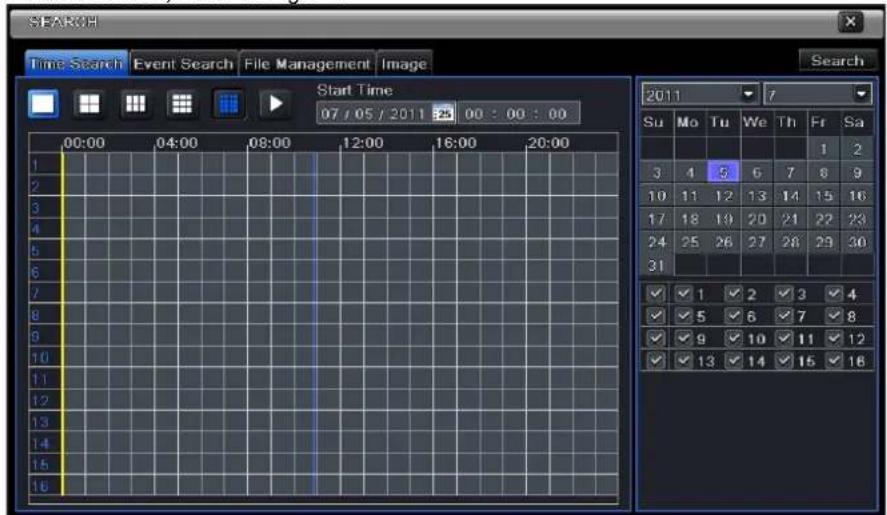Screen dimensions: 887x515
Task: Toggle channel 14 checkbox
Action: (734, 360)
